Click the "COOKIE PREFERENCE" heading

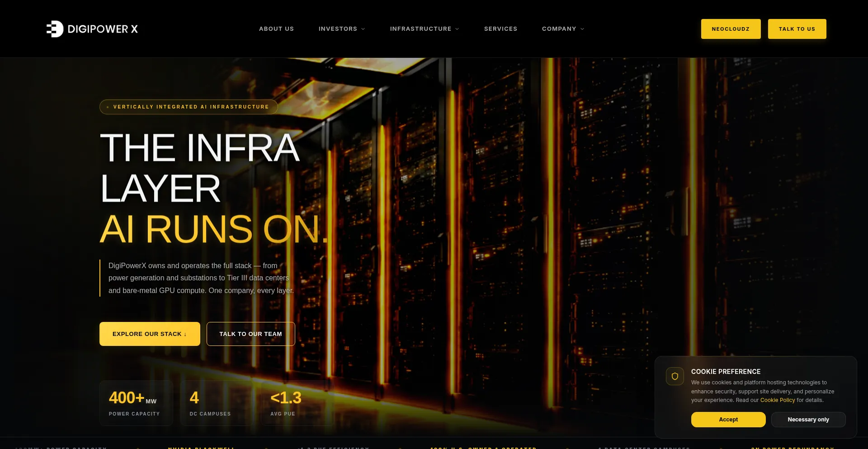[726, 372]
